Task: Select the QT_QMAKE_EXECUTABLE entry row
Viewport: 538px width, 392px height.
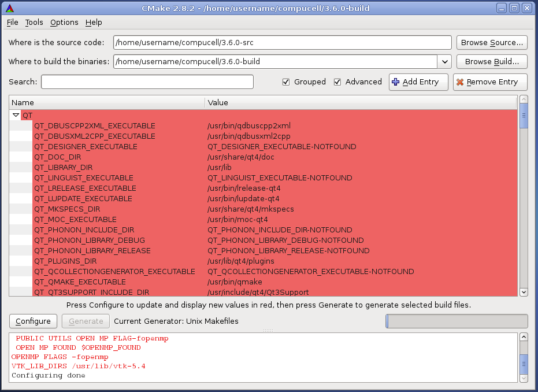Action: [x=80, y=282]
